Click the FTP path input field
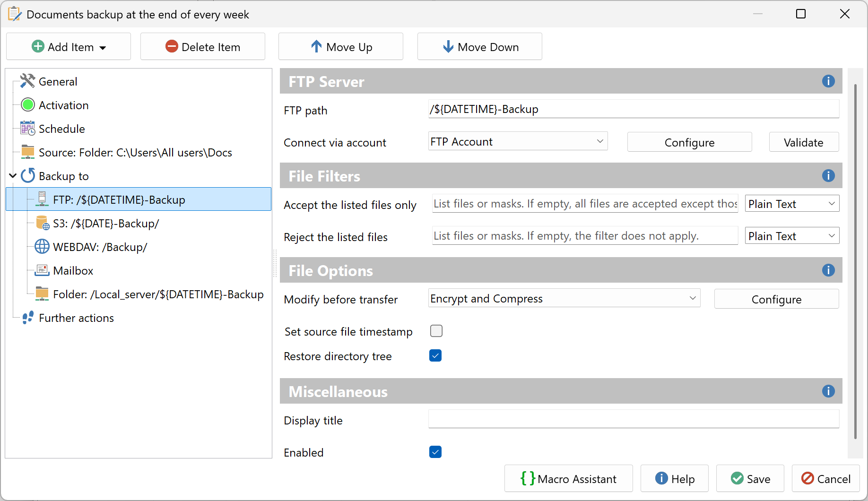 (634, 109)
